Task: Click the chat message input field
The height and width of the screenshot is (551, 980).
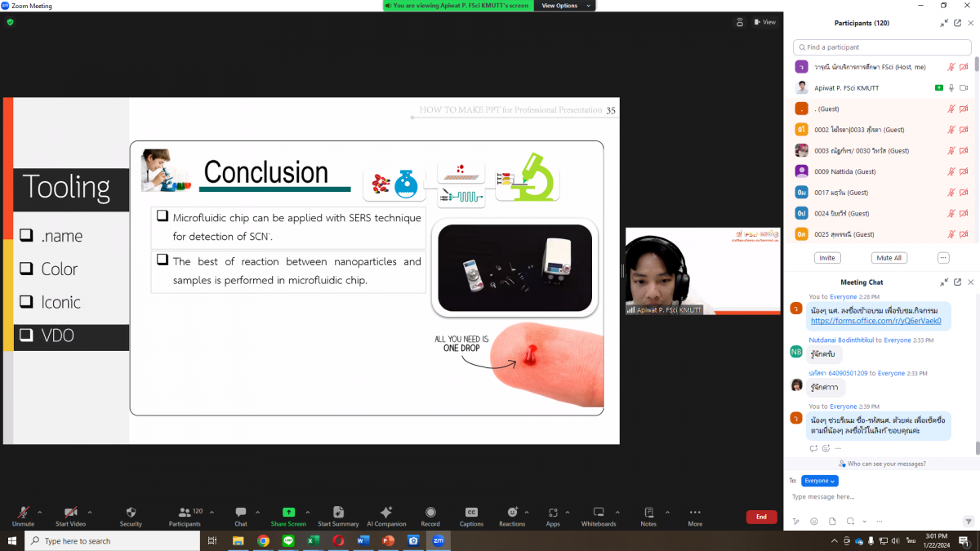Action: tap(880, 496)
